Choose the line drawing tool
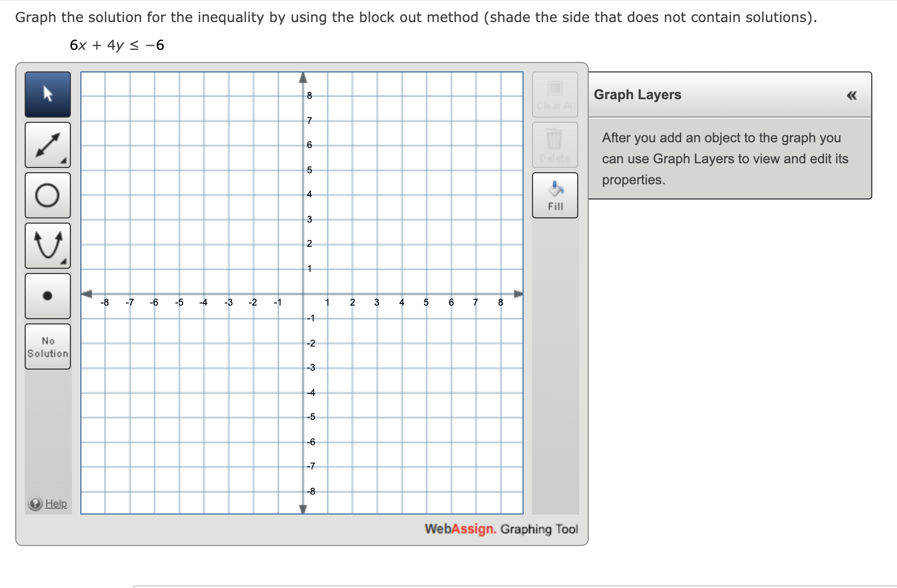This screenshot has height=588, width=897. [48, 145]
